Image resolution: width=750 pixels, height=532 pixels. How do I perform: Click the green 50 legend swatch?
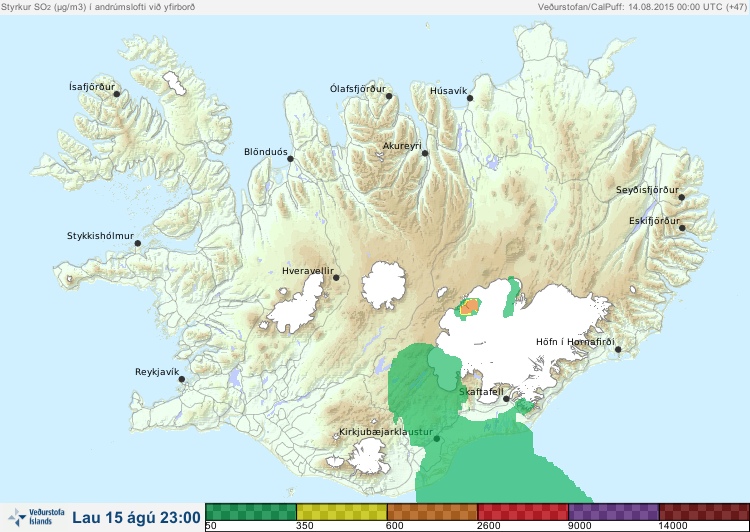tap(251, 512)
